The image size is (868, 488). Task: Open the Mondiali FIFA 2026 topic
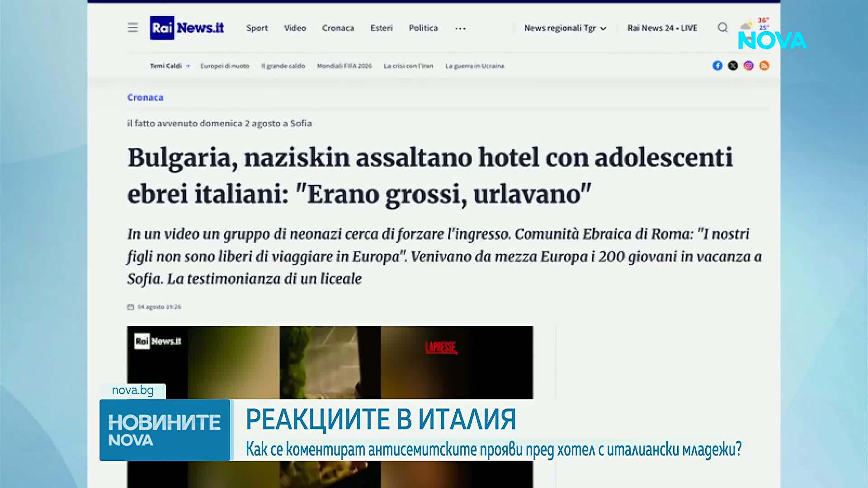344,66
